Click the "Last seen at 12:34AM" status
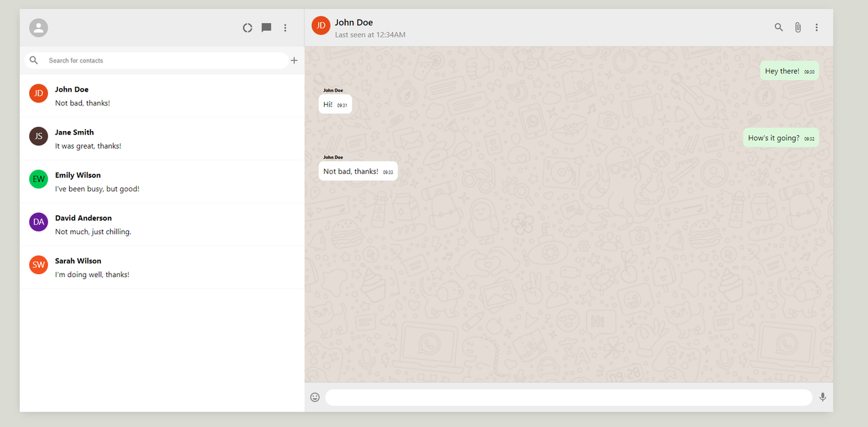The image size is (868, 427). [370, 35]
